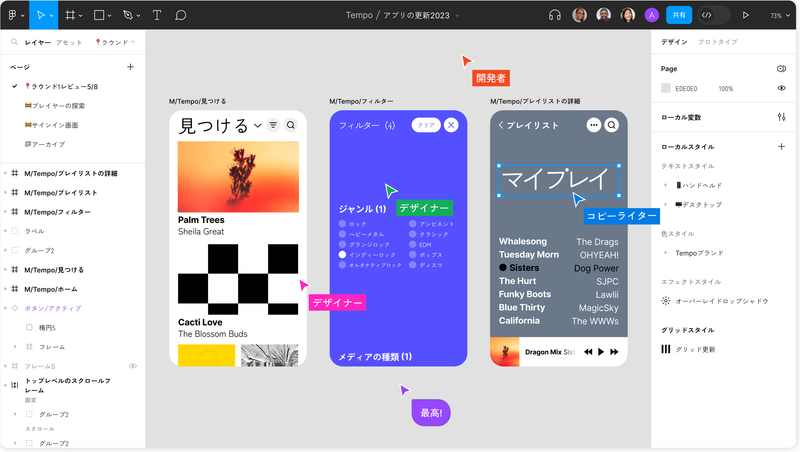Click more options icon in playlist frame
Viewport: 800px width, 452px height.
(x=593, y=125)
